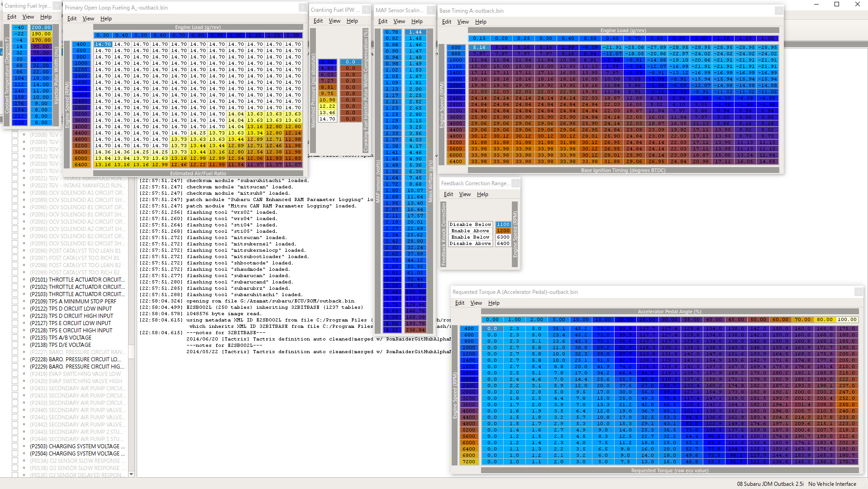
Task: Close the Cranking Fuel Inje... table window
Action: pos(56,6)
